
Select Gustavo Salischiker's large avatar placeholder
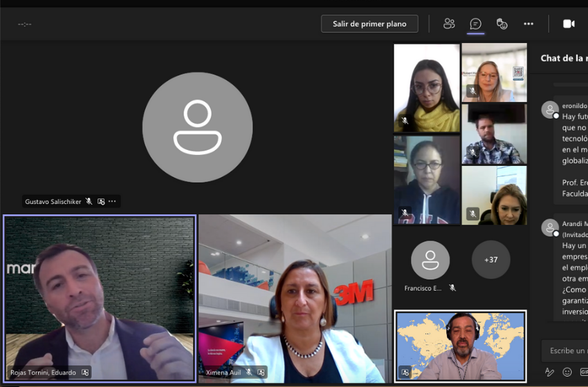pyautogui.click(x=197, y=127)
